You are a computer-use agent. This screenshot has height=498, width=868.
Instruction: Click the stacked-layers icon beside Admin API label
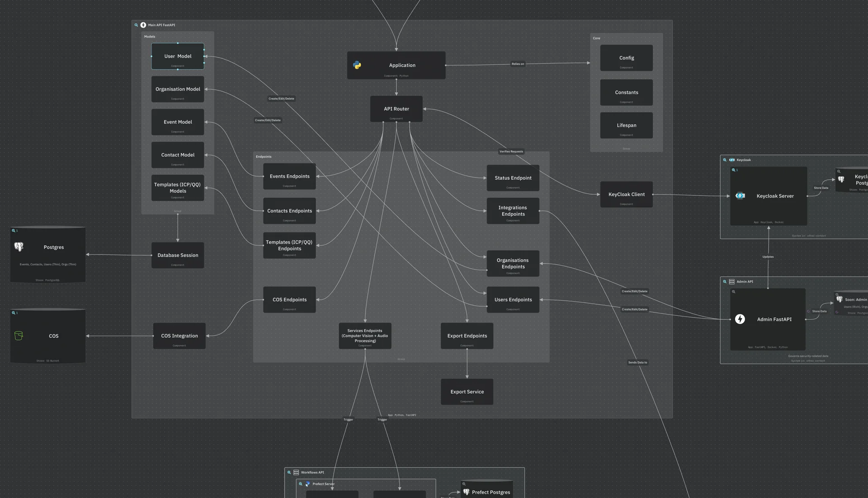coord(731,281)
